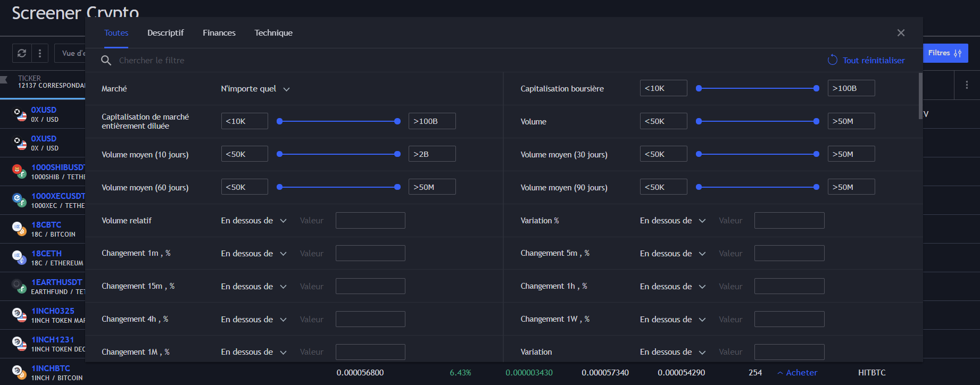Click the 0XUSD coin logo in first row

(20, 114)
